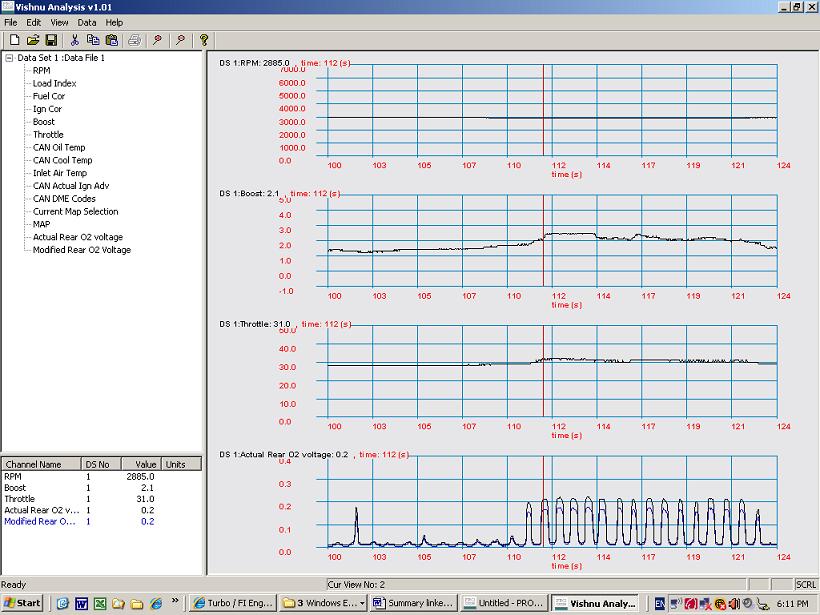Click the Paste clipboard icon
The height and width of the screenshot is (615, 820).
coord(111,40)
